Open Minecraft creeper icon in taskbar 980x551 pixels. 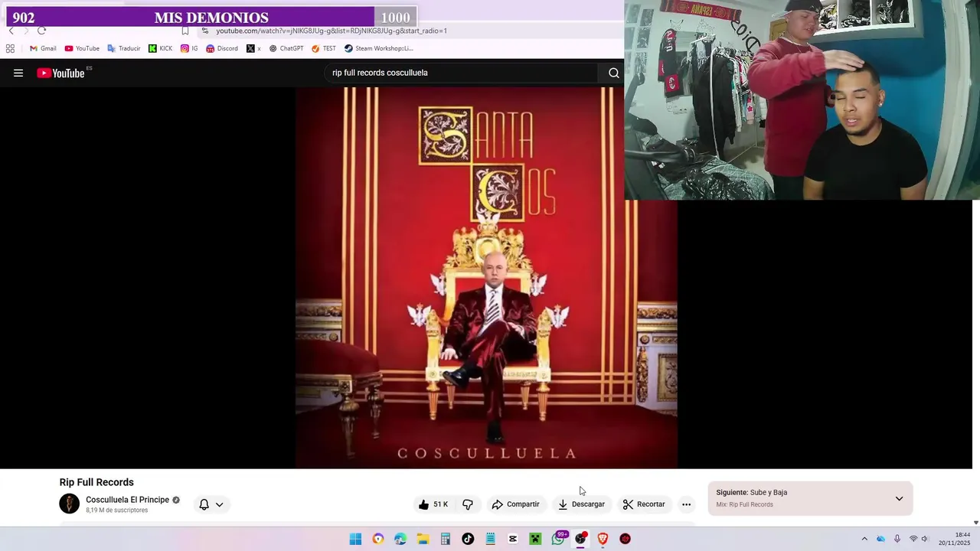pos(535,539)
